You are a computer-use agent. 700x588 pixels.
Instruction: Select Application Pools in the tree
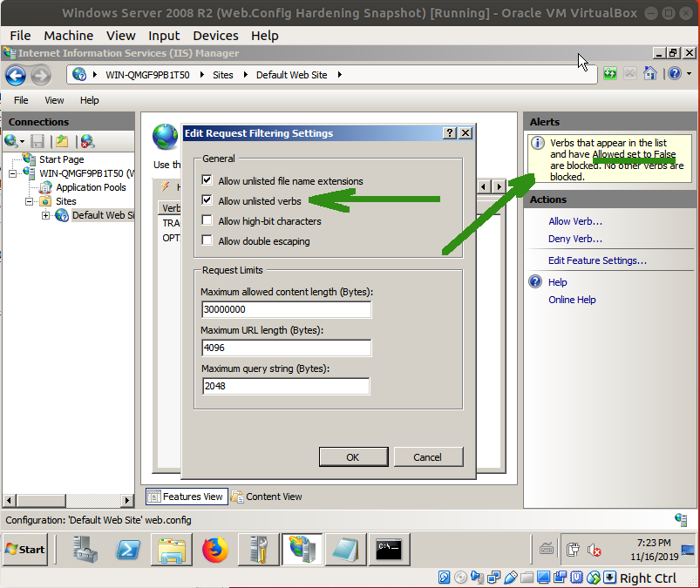[x=91, y=187]
